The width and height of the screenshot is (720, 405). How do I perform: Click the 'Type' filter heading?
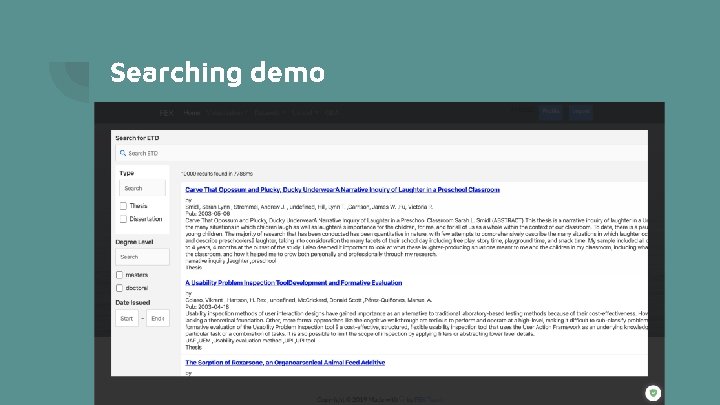click(x=127, y=173)
